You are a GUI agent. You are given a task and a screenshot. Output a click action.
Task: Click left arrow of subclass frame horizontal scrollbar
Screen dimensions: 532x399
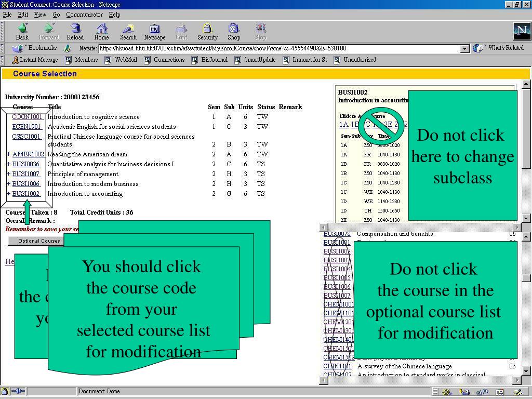coord(324,227)
